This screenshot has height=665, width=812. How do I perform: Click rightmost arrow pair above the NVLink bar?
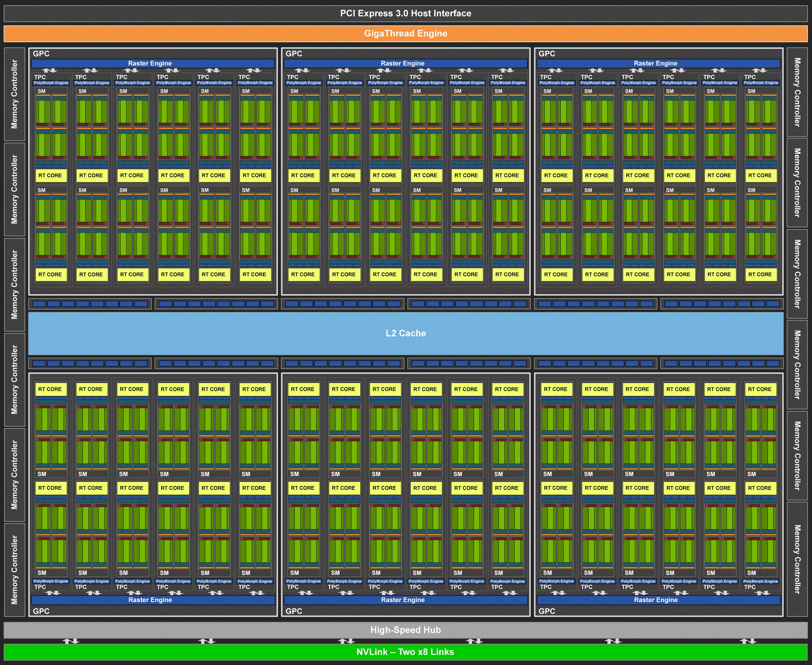(x=748, y=641)
